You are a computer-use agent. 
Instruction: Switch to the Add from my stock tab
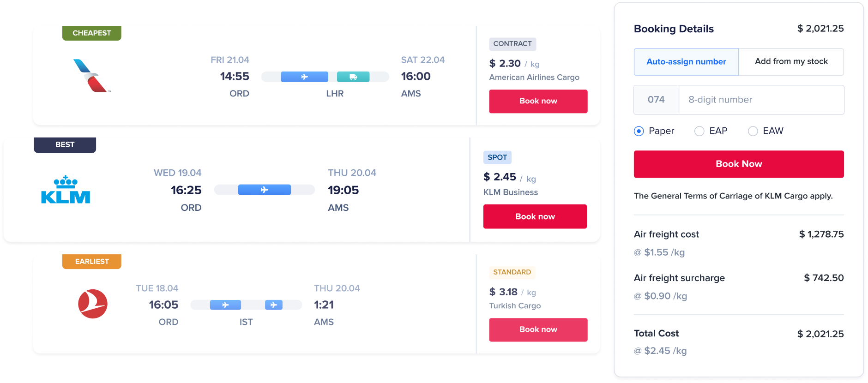point(791,61)
